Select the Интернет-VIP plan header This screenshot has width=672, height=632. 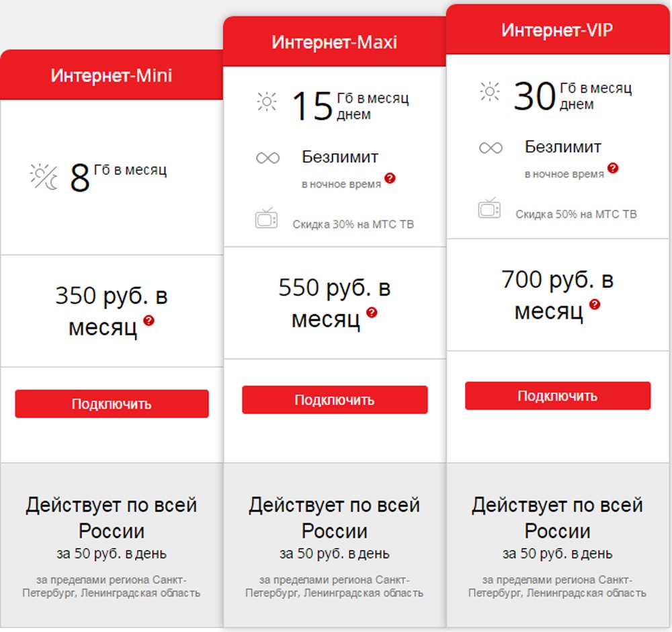click(558, 30)
